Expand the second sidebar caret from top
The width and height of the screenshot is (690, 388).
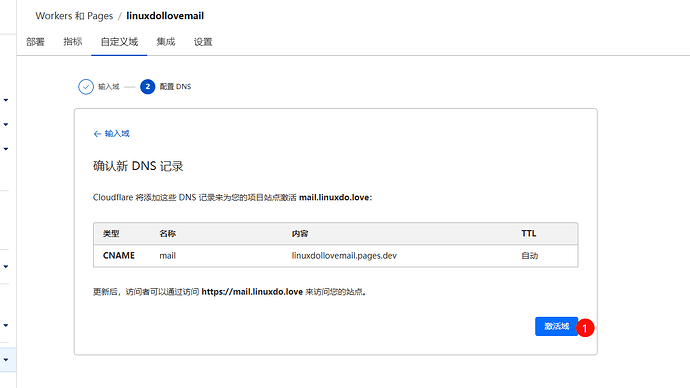[6, 124]
